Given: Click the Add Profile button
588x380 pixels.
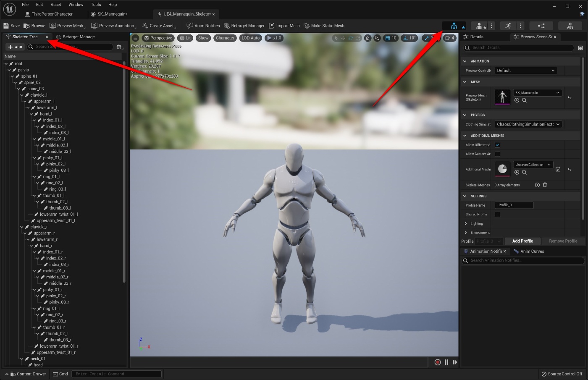Looking at the screenshot, I should [x=522, y=241].
